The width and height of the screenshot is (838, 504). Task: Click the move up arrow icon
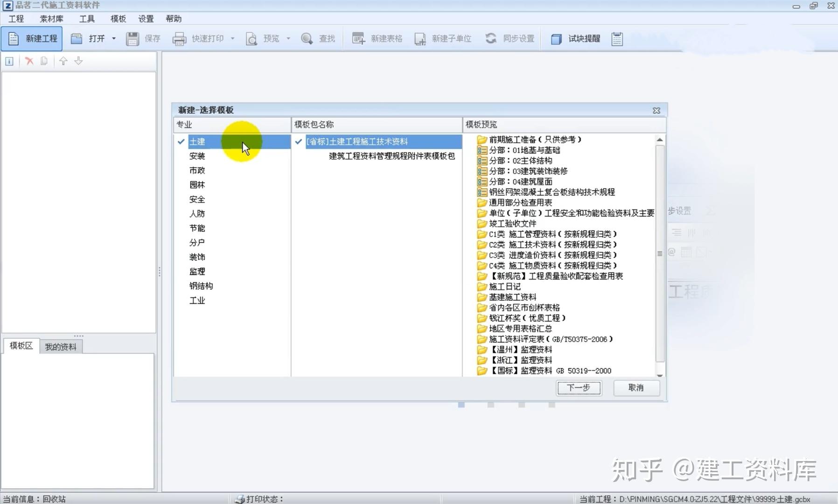[x=63, y=61]
